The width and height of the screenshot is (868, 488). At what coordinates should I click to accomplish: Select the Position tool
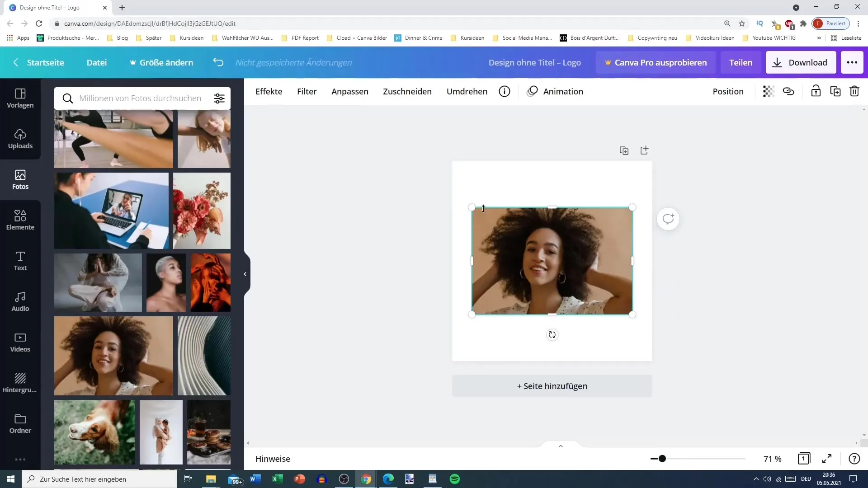[728, 91]
